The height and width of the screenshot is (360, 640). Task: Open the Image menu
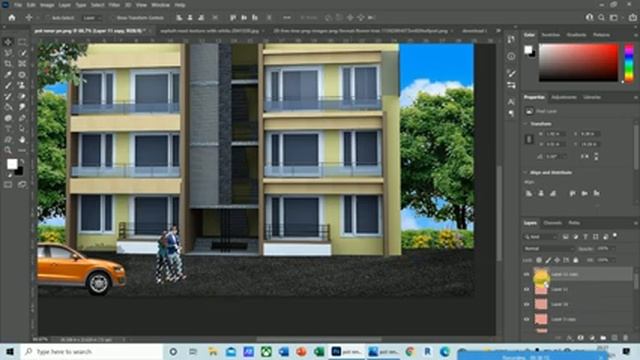pyautogui.click(x=47, y=5)
